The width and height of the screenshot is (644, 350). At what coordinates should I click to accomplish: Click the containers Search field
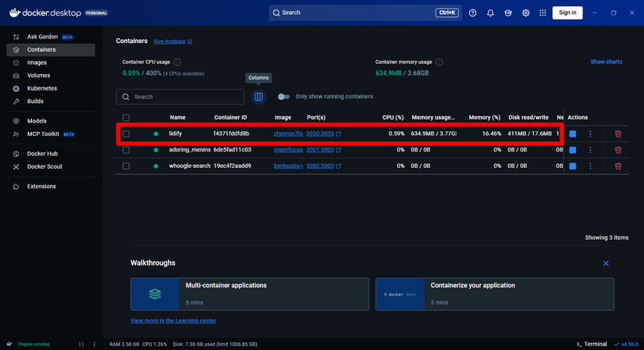coord(180,97)
